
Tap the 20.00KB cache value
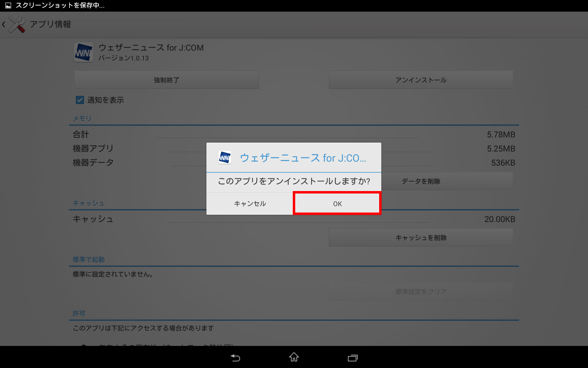[x=500, y=219]
